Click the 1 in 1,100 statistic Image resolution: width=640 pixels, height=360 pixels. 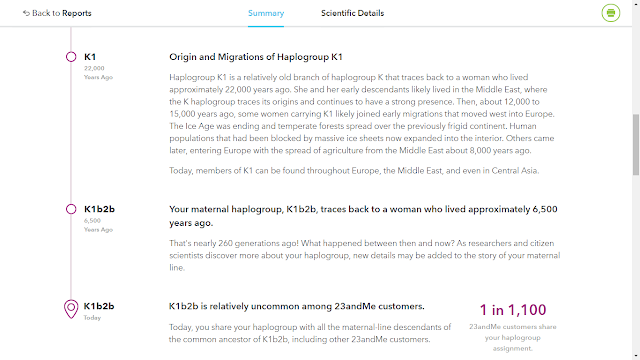(x=513, y=310)
